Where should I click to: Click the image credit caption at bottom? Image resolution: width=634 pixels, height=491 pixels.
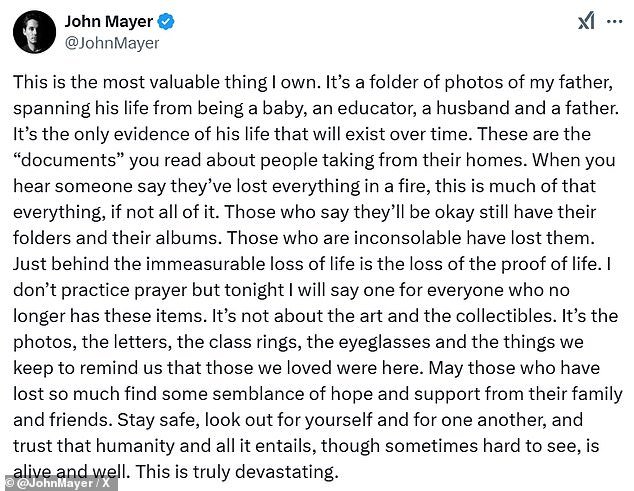pyautogui.click(x=58, y=482)
